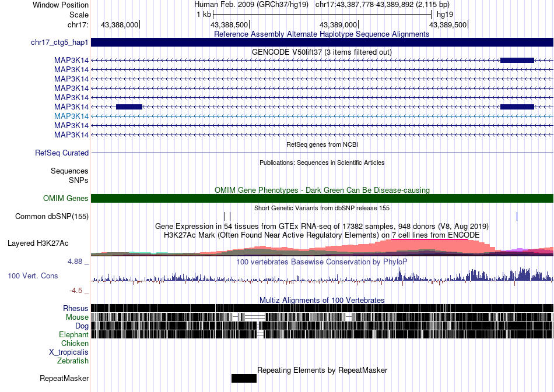Click the 43,389,000 coordinate on ruler
The image size is (554, 392).
click(x=338, y=24)
